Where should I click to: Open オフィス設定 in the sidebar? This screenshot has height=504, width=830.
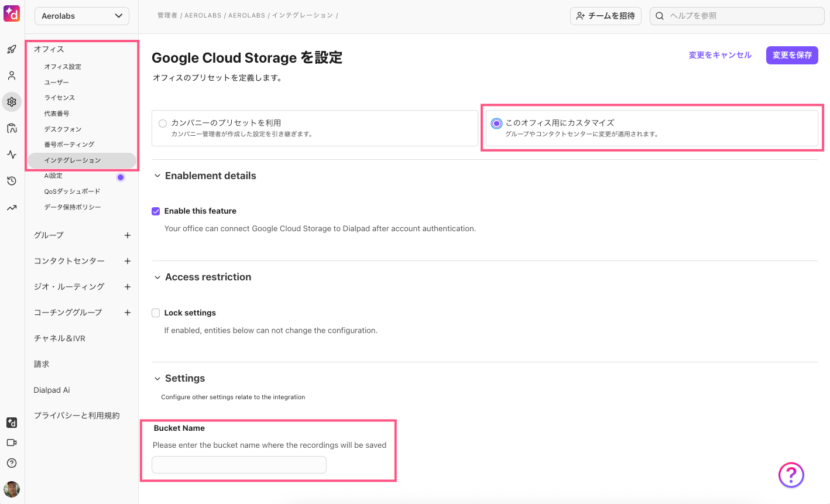click(63, 67)
